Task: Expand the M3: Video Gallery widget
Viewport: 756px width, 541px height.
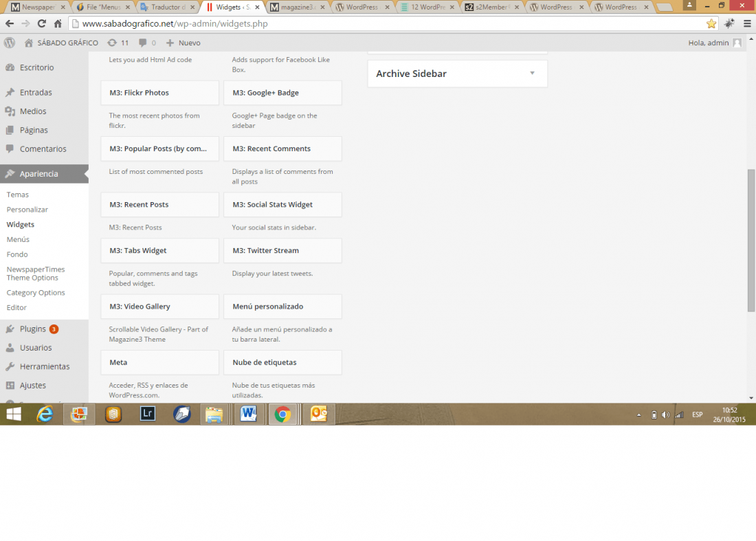Action: (159, 306)
